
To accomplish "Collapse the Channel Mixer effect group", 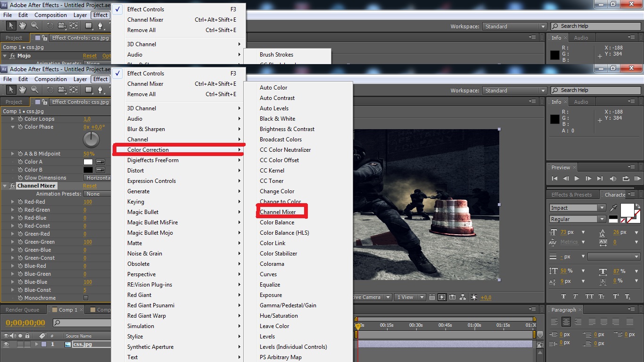I will 5,186.
